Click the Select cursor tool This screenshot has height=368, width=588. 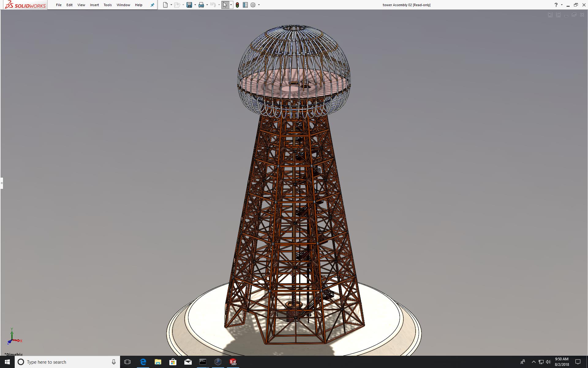[x=225, y=5]
